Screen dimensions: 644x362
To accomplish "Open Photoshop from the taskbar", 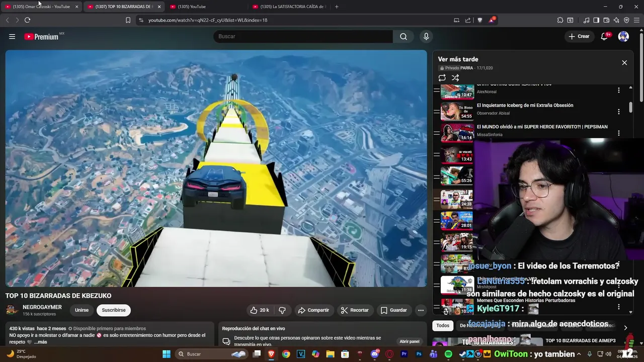I will pos(419,354).
